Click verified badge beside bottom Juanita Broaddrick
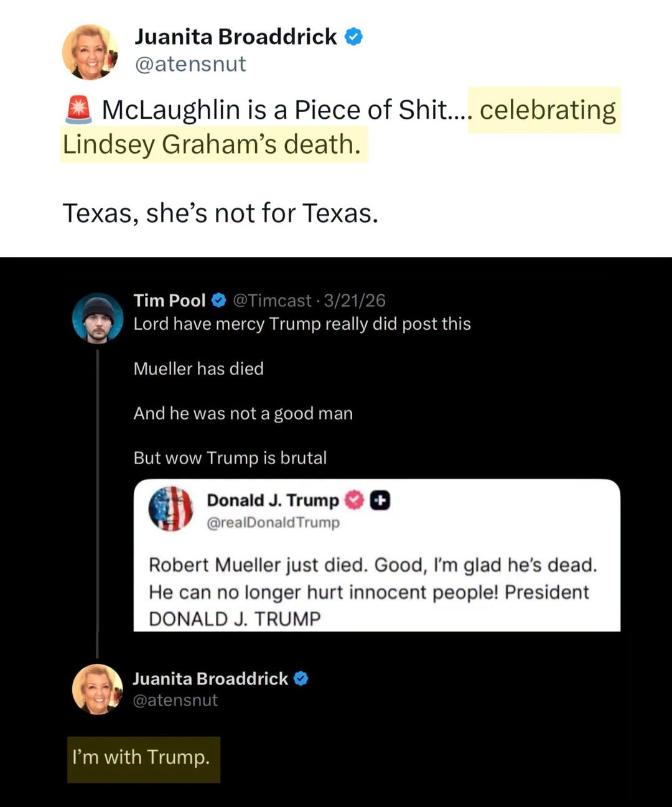The image size is (672, 807). coord(301,679)
